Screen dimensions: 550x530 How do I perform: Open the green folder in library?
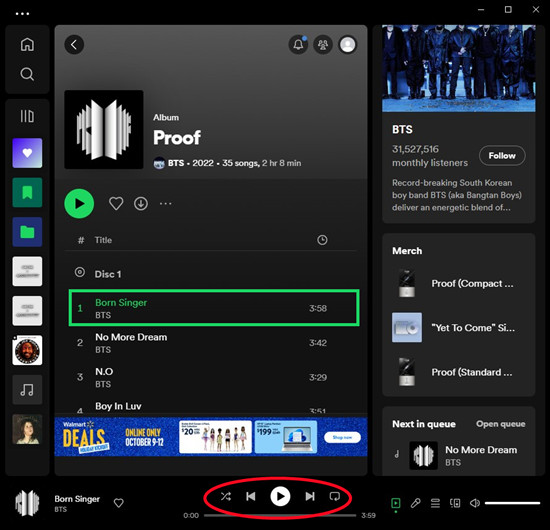pyautogui.click(x=27, y=232)
